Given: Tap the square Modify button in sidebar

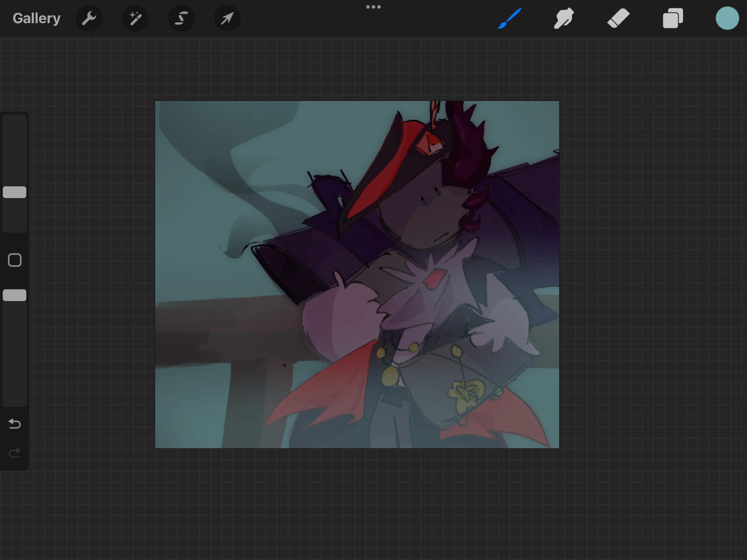Looking at the screenshot, I should [15, 260].
